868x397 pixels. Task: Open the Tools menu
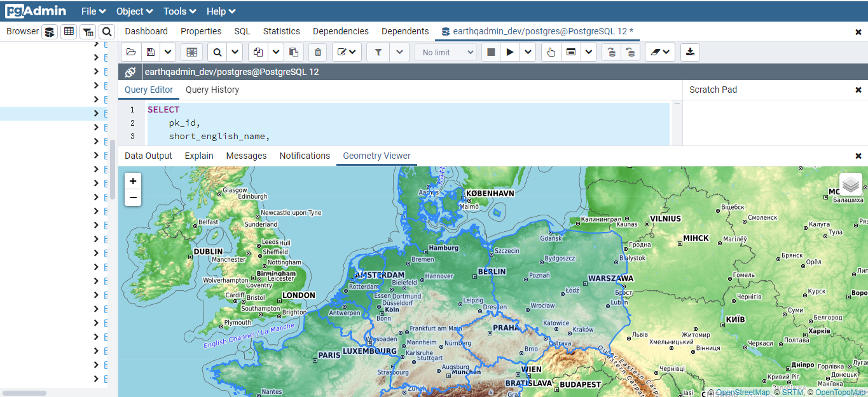tap(180, 11)
